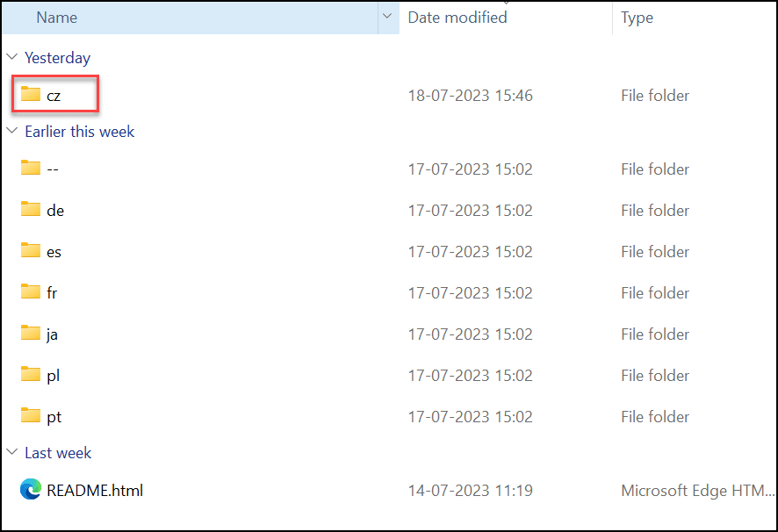
Task: Select the pt folder icon
Action: point(30,416)
